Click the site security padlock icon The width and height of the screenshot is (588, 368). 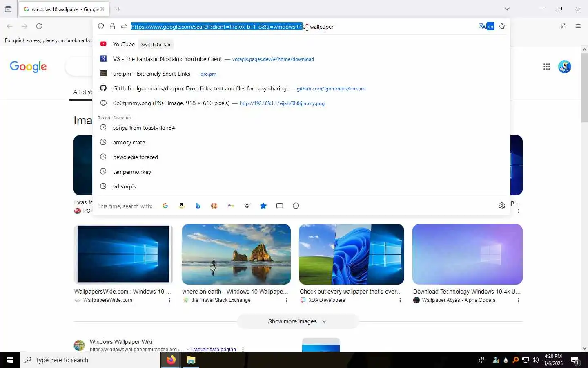coord(112,27)
